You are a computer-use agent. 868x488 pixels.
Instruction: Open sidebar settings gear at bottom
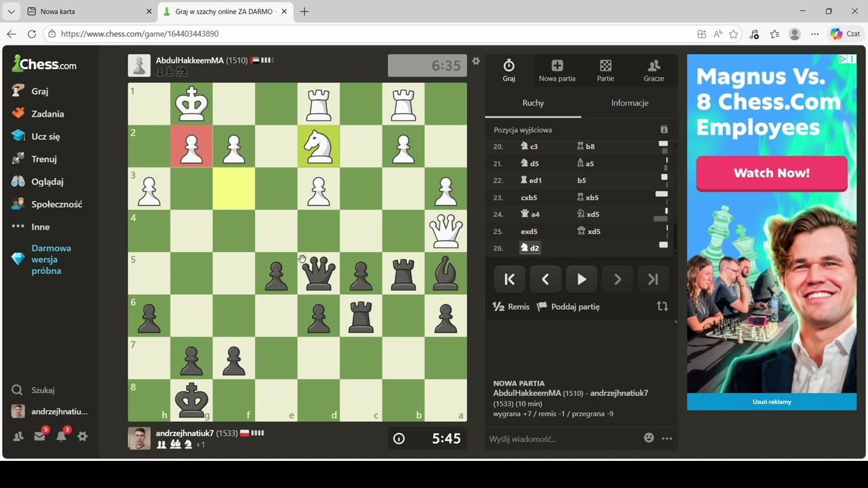click(82, 436)
